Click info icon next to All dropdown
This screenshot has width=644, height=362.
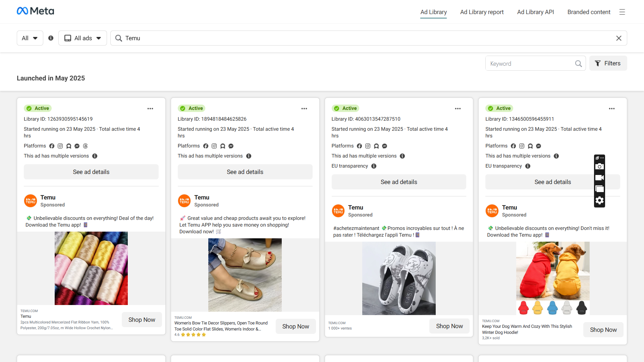(51, 38)
